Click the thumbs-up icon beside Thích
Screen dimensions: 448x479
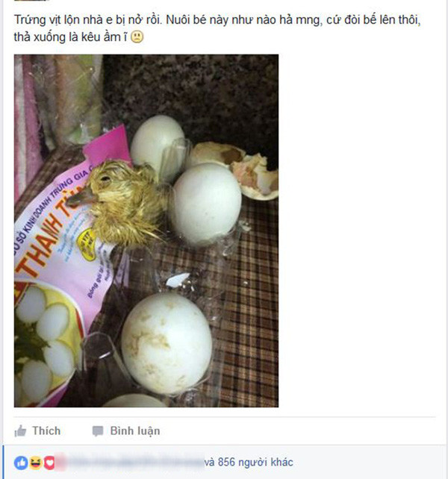(x=20, y=431)
